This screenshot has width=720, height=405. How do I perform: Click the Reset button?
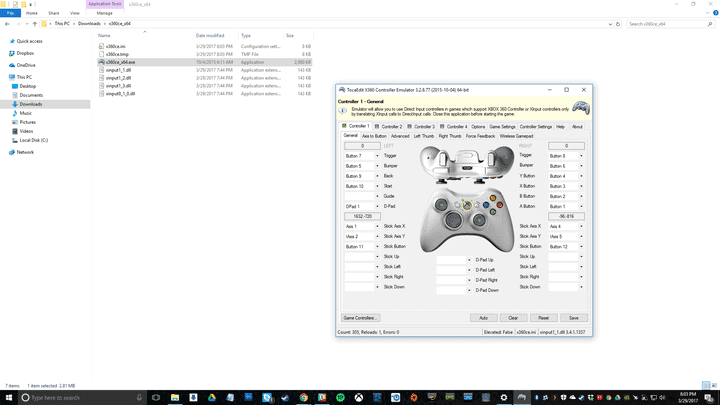tap(543, 318)
